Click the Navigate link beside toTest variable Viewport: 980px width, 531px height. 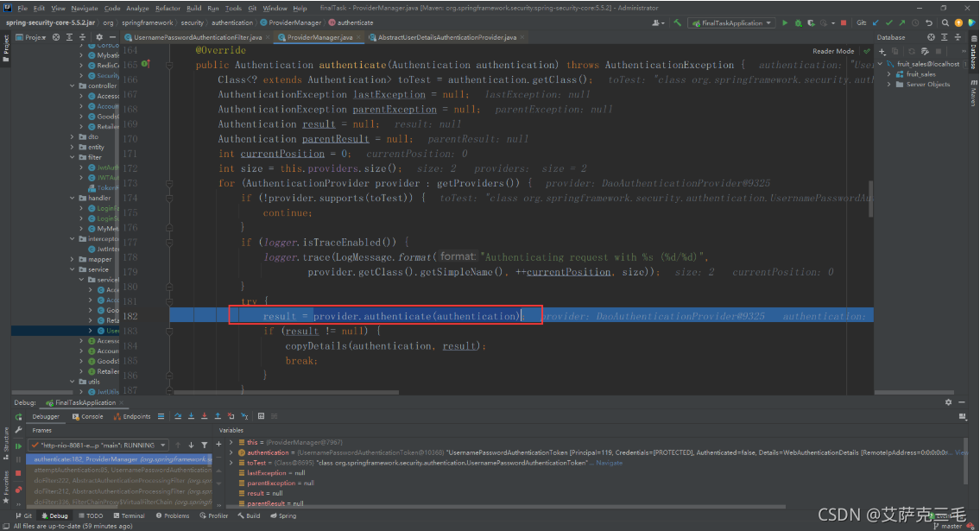[x=609, y=463]
